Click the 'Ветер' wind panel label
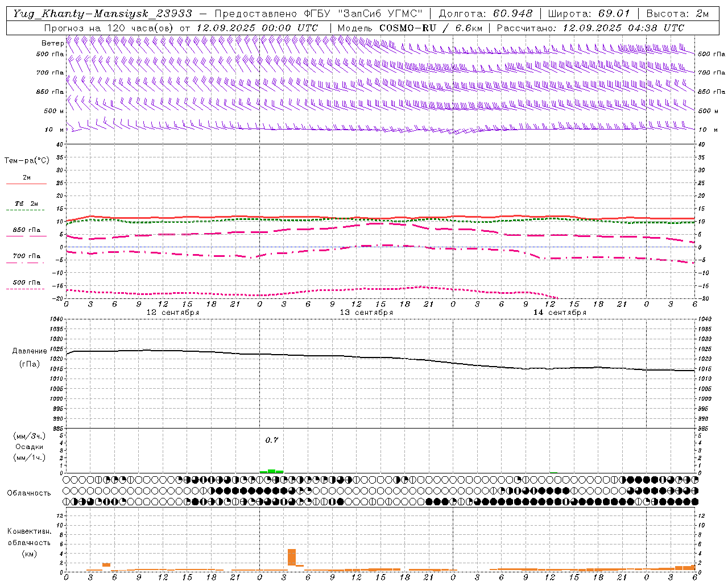 coord(52,43)
